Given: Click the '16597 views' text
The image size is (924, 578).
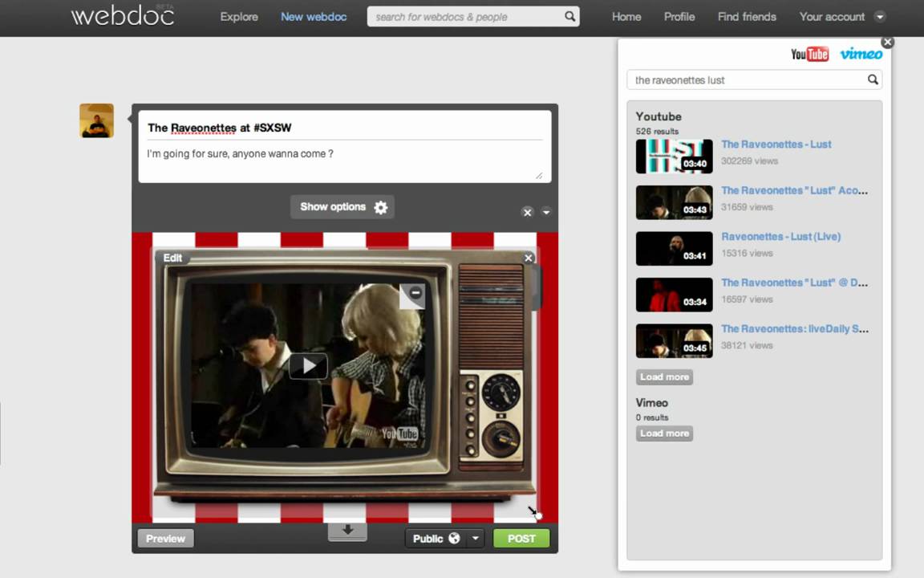Looking at the screenshot, I should click(x=747, y=299).
